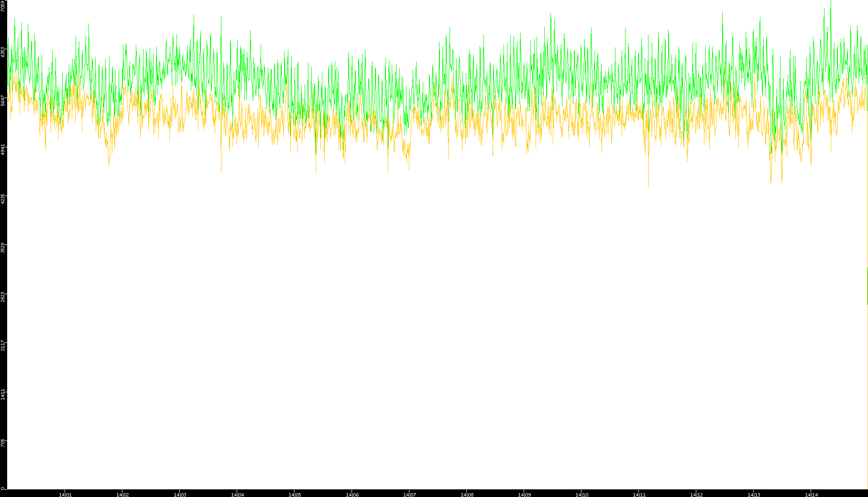Viewport: 868px width, 497px height.
Task: Select the 705 value axis label
Action: click(3, 442)
